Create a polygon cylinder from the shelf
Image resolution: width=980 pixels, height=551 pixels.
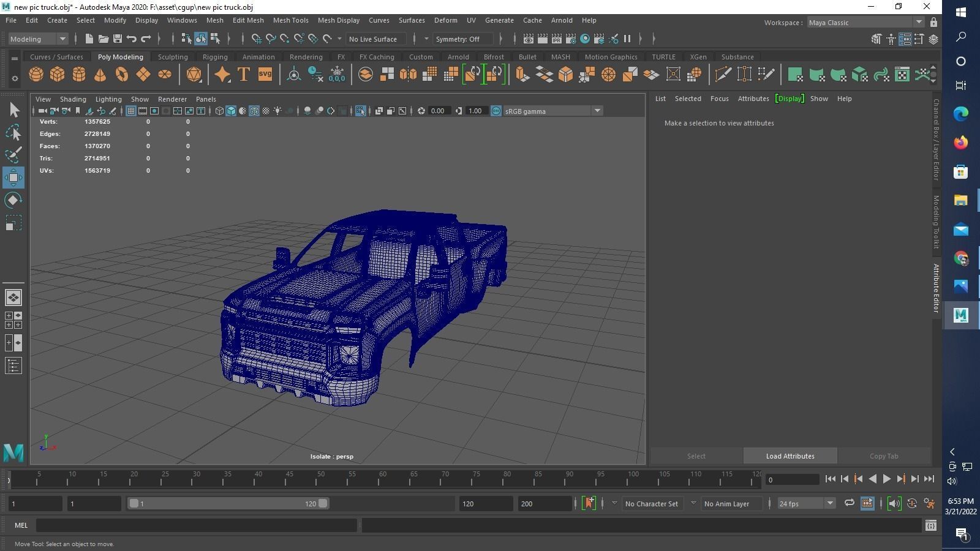[x=79, y=75]
